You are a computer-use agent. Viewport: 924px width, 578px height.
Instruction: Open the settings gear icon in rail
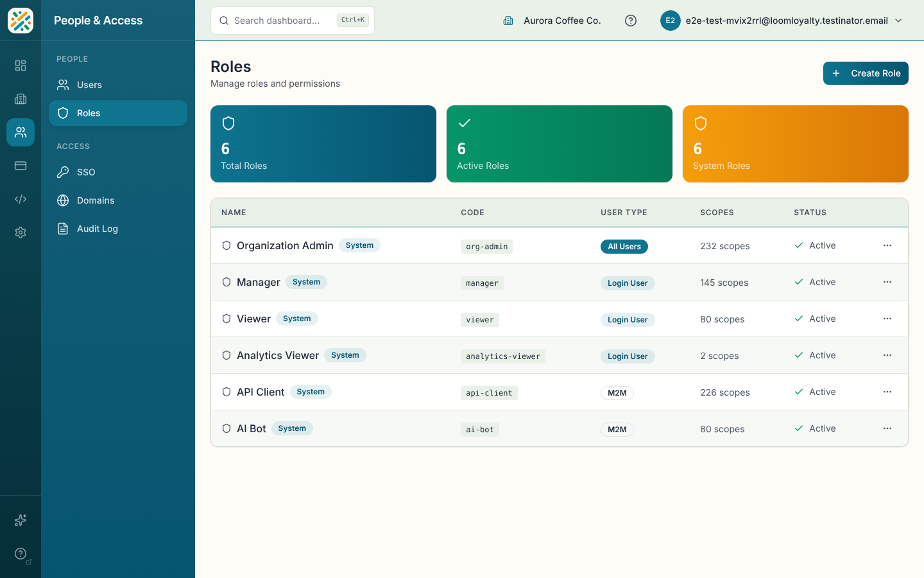(21, 232)
